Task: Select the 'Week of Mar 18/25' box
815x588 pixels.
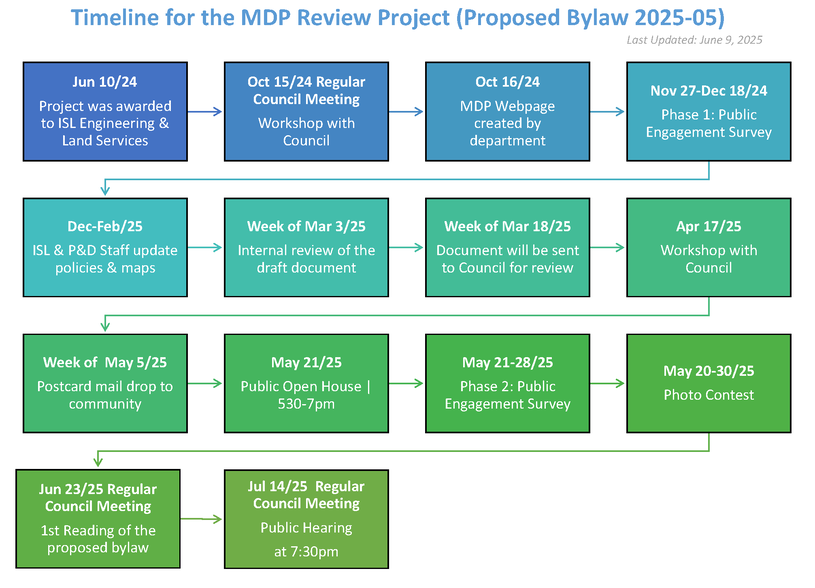Action: coord(507,247)
